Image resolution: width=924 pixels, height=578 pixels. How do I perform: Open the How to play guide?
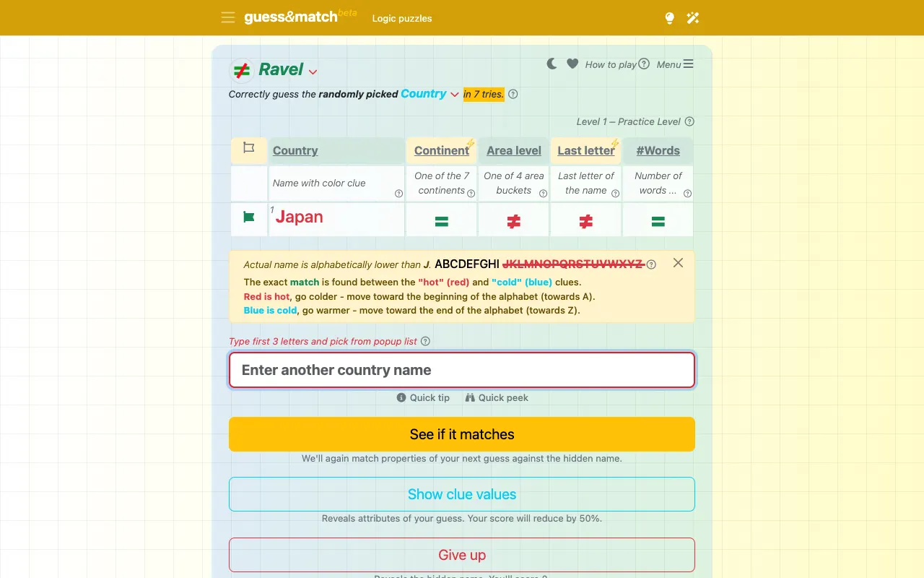click(x=617, y=64)
